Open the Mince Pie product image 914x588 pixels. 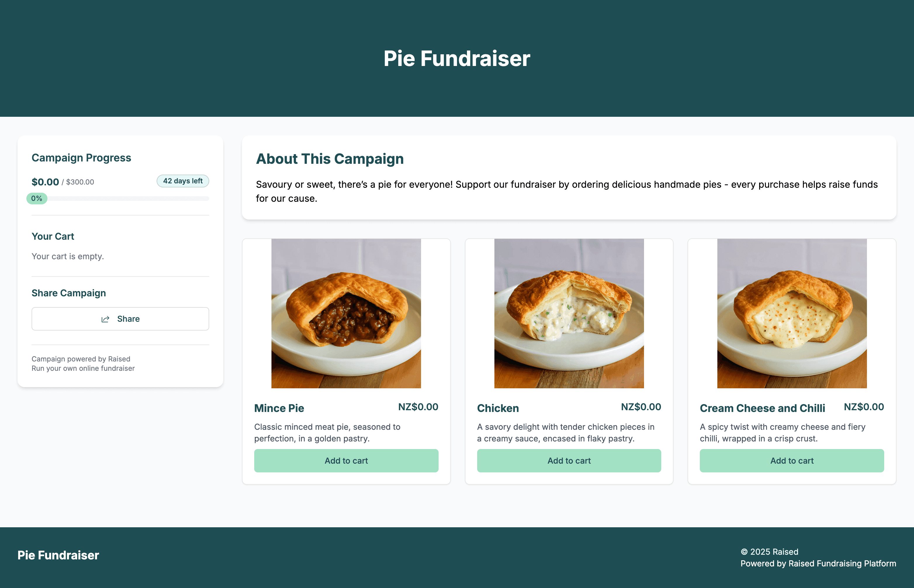point(346,313)
